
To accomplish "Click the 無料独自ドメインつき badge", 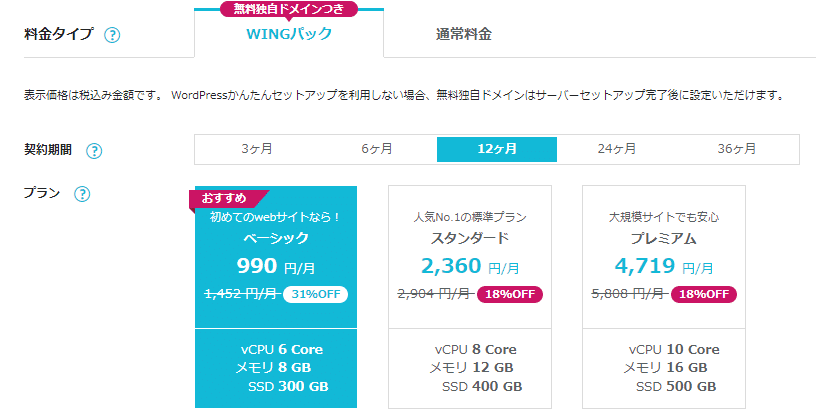I will tap(289, 10).
